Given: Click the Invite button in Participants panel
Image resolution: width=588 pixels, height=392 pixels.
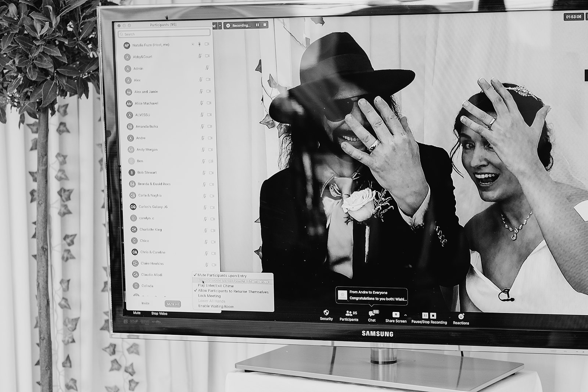Looking at the screenshot, I should pyautogui.click(x=146, y=303).
